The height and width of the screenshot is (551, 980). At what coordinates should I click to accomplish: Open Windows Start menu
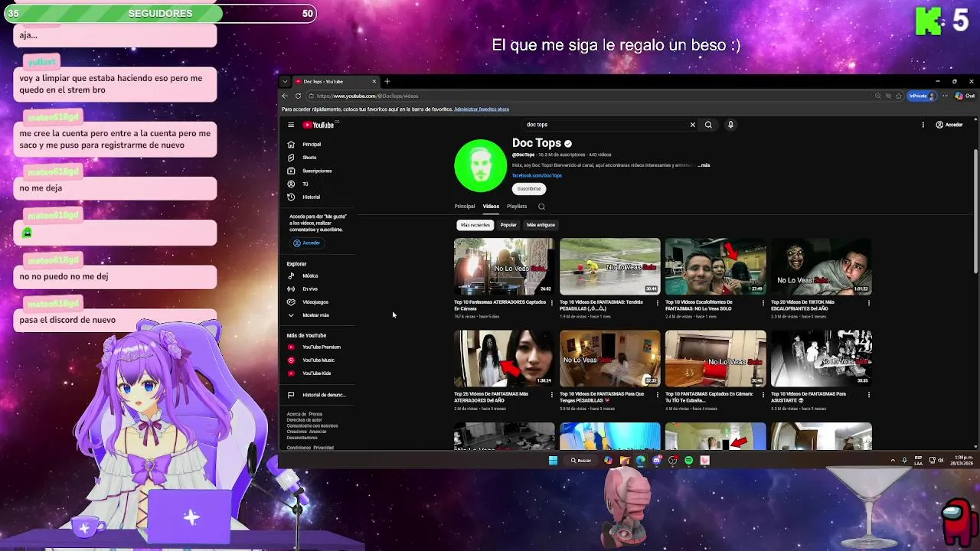tap(553, 460)
